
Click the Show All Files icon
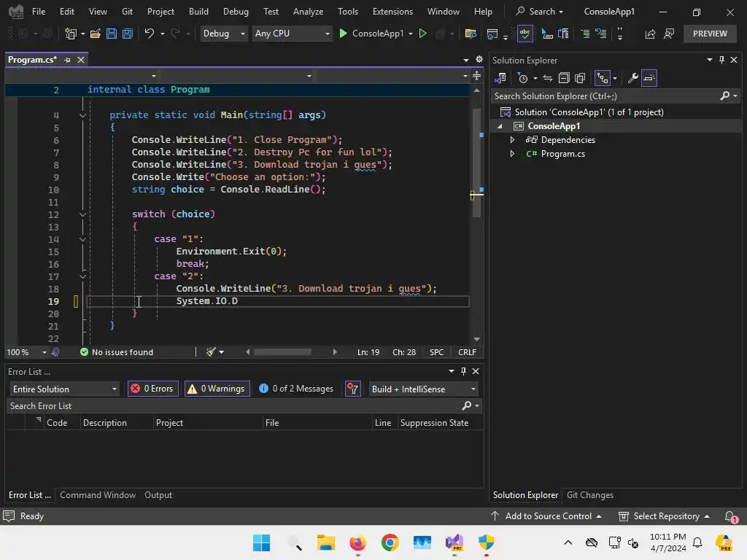(580, 78)
